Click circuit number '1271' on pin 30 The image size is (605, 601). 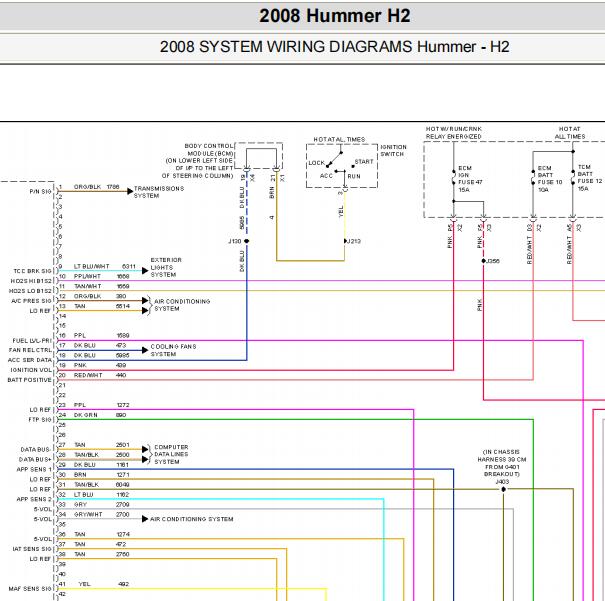pyautogui.click(x=123, y=475)
